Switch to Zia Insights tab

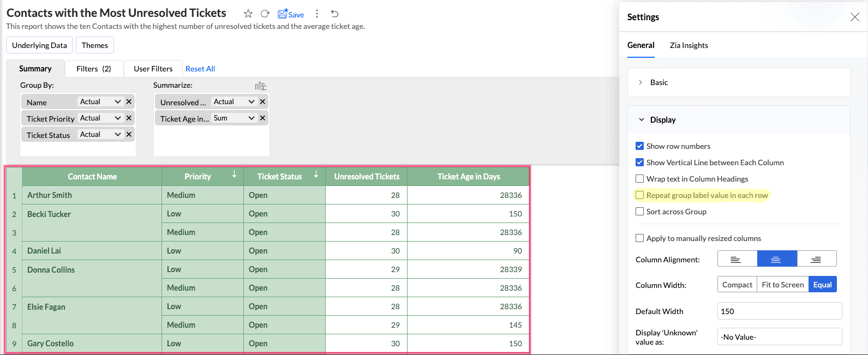pos(689,45)
